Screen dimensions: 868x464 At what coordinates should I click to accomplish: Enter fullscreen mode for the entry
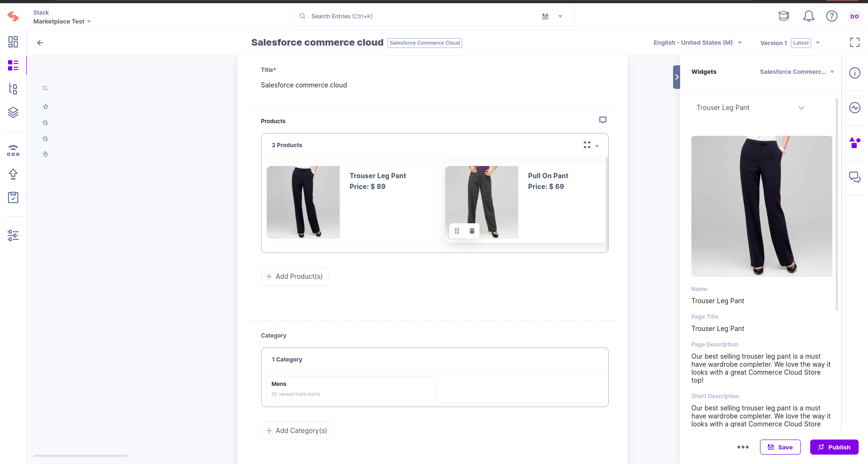tap(855, 42)
